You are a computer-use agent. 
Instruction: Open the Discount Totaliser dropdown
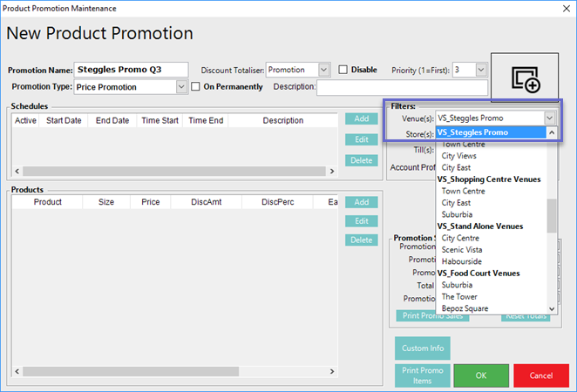(x=323, y=70)
